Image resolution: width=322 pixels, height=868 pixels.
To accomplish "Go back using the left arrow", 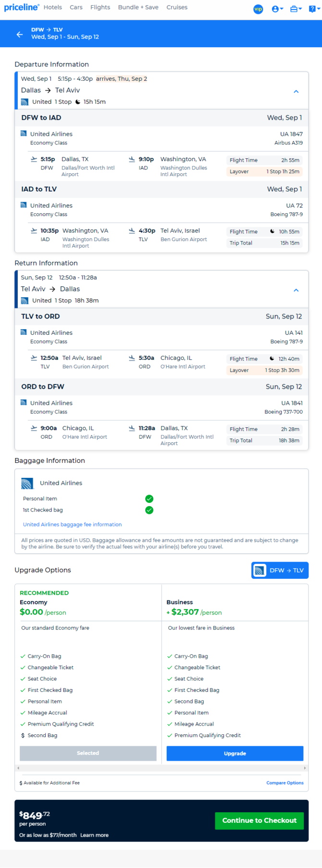I will 20,34.
